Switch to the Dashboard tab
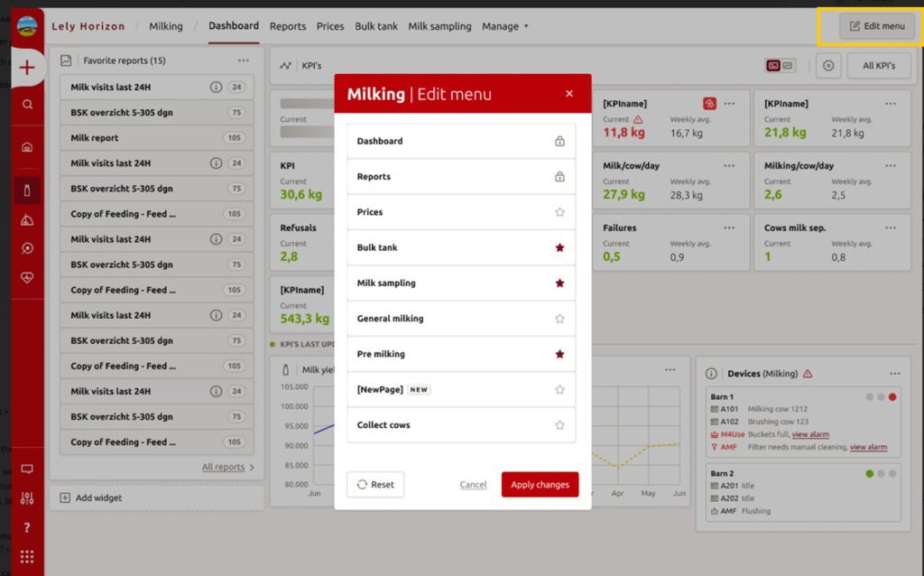The image size is (924, 576). (234, 26)
